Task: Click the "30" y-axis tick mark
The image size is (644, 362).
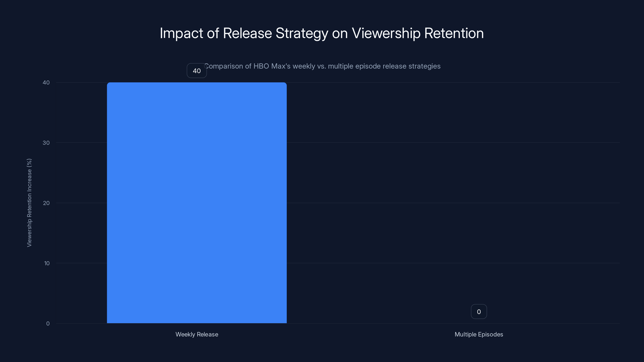Action: tap(47, 142)
